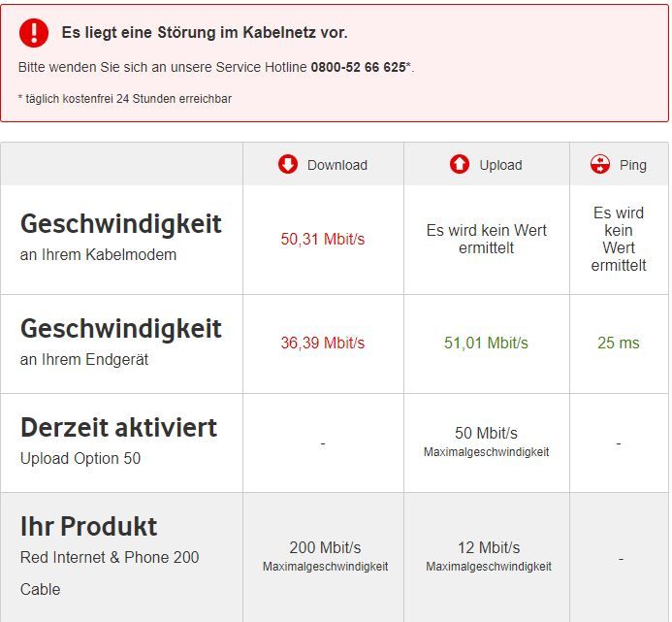
Task: Click the red Ping arrows icon
Action: pos(600,164)
